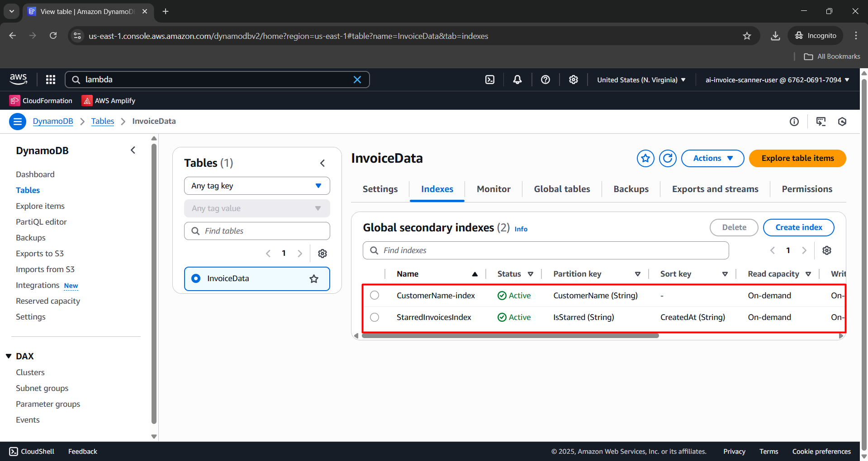Click Explore table items button

[797, 158]
